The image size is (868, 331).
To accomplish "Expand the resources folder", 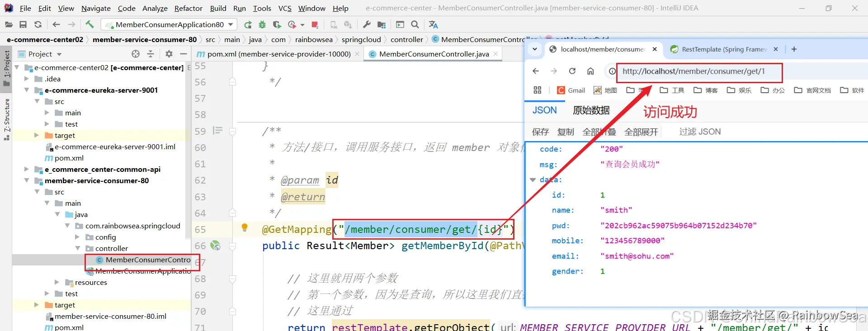I will pos(57,282).
